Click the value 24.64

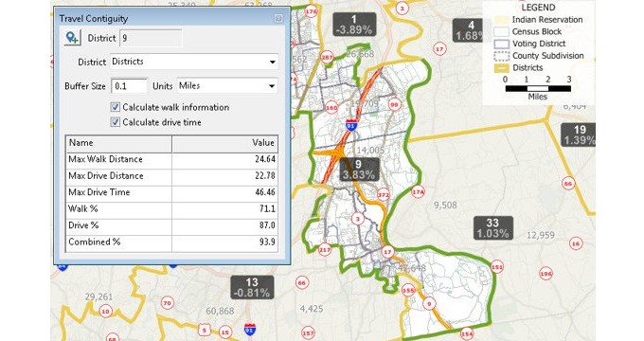point(265,159)
